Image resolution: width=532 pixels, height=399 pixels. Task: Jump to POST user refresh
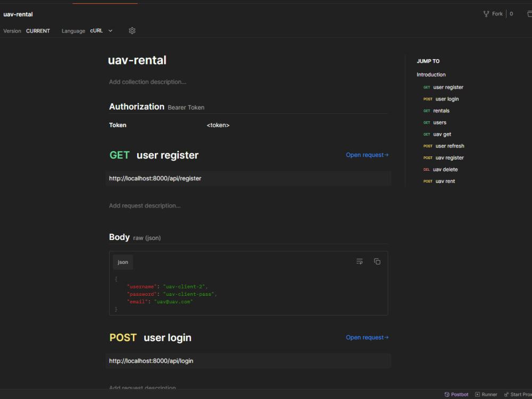[x=444, y=146]
